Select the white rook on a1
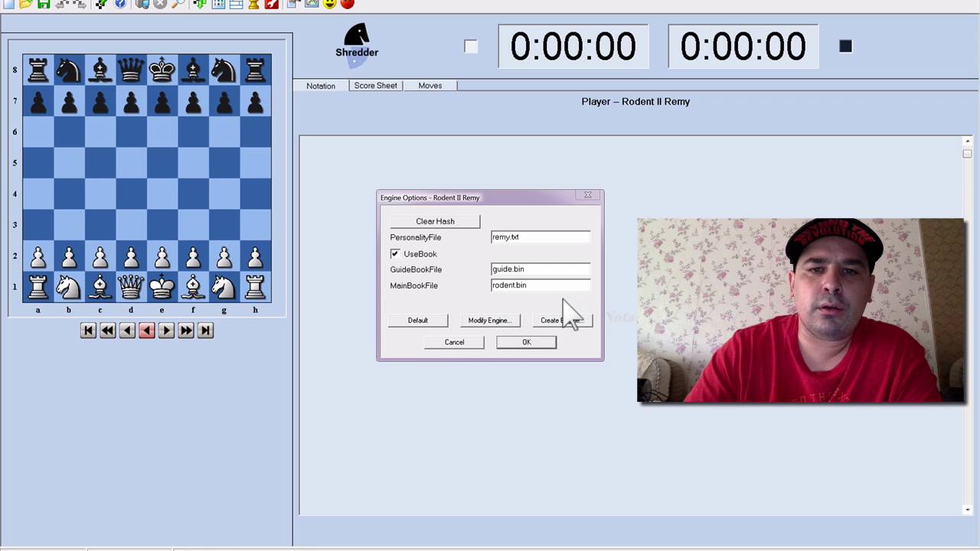Screen dimensions: 980x551 [x=38, y=288]
